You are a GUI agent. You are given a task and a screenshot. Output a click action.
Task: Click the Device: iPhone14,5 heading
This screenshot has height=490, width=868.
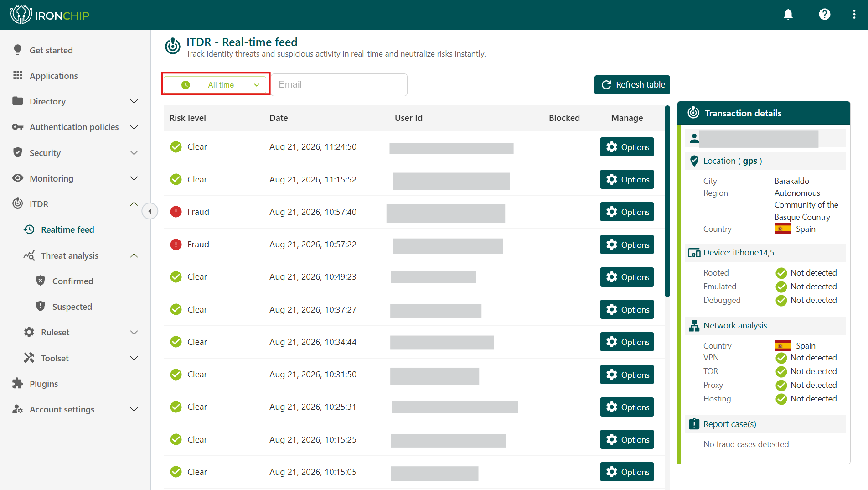(x=739, y=252)
